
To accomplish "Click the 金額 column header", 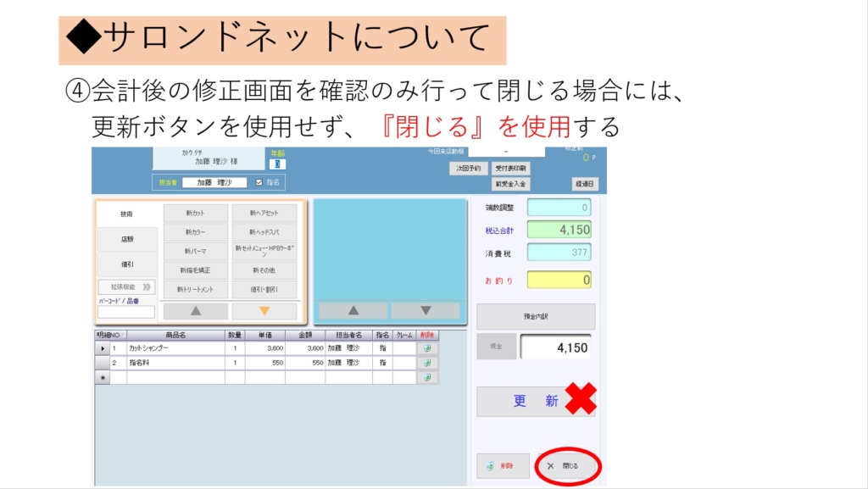I will pyautogui.click(x=305, y=335).
